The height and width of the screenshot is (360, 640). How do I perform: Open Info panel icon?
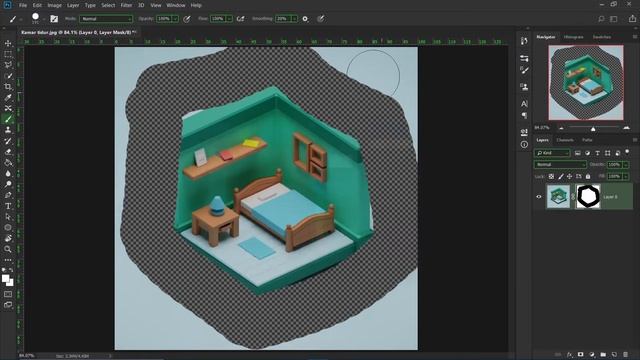(x=524, y=144)
